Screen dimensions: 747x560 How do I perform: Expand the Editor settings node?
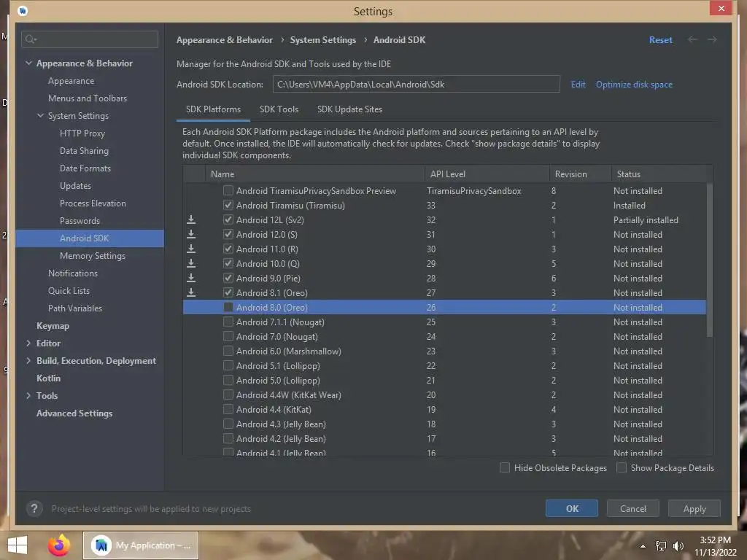[28, 343]
